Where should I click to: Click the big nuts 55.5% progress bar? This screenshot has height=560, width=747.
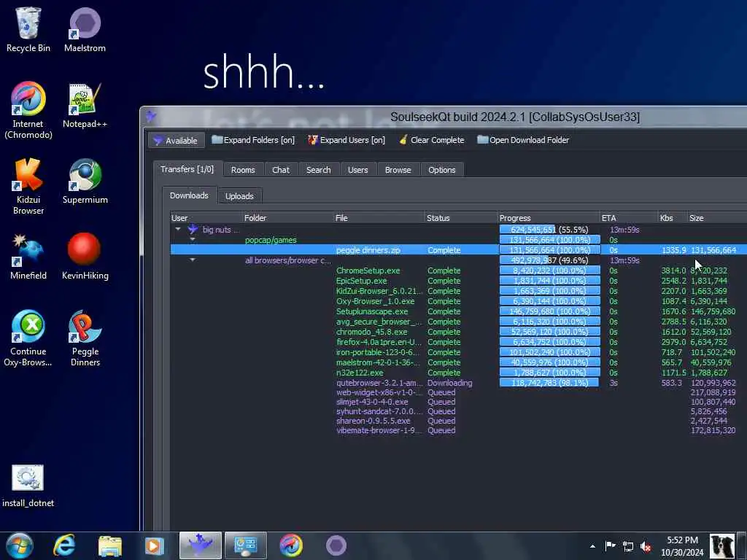549,230
